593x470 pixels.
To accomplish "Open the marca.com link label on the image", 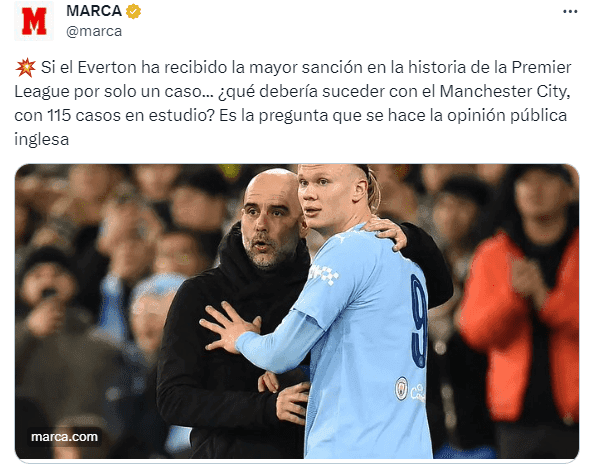I will click(64, 437).
